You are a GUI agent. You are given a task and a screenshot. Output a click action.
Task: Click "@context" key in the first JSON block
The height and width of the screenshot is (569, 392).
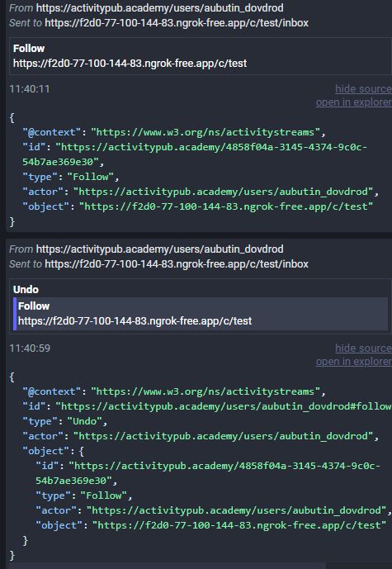tap(52, 132)
